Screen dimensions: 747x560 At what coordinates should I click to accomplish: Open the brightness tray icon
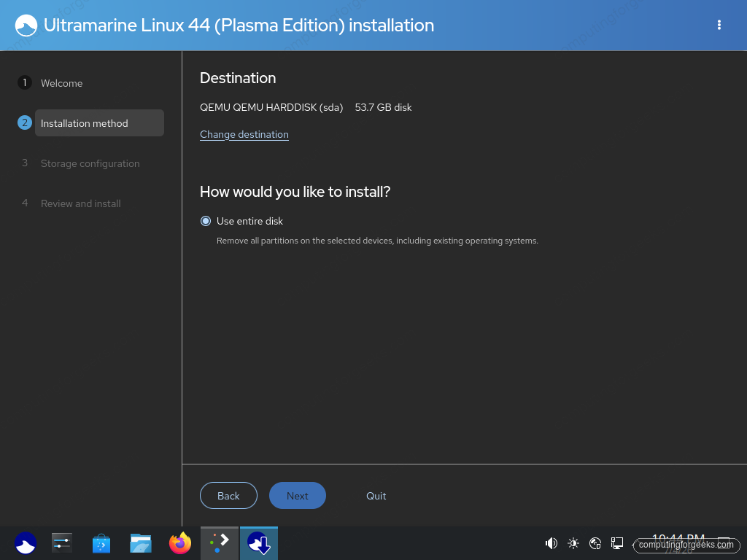573,542
